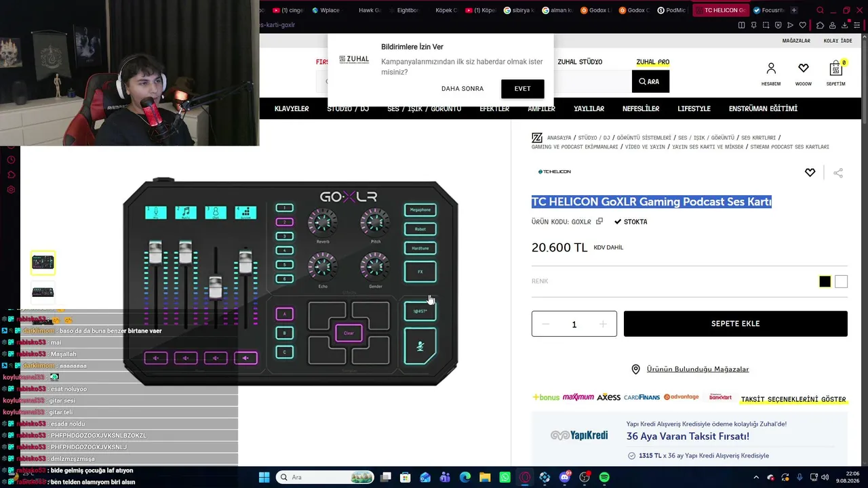The image size is (868, 488).
Task: Open the Sepetim shopping cart icon
Action: [836, 68]
